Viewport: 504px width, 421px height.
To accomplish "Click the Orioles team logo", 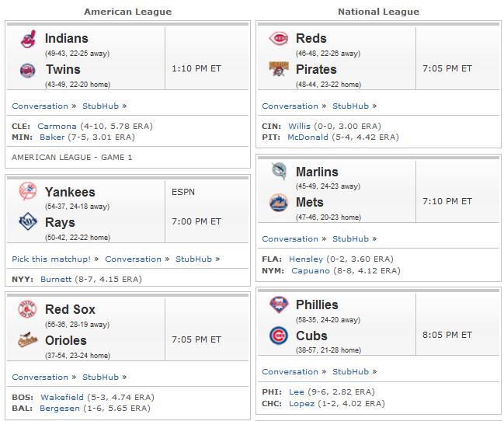I will [x=28, y=339].
